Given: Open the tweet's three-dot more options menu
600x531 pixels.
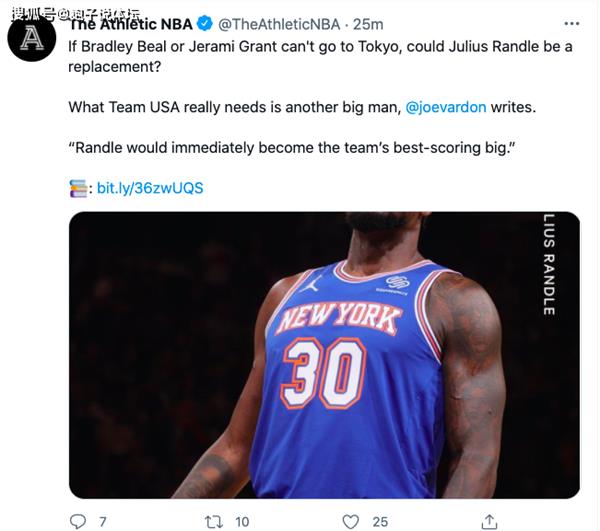Looking at the screenshot, I should pos(572,24).
